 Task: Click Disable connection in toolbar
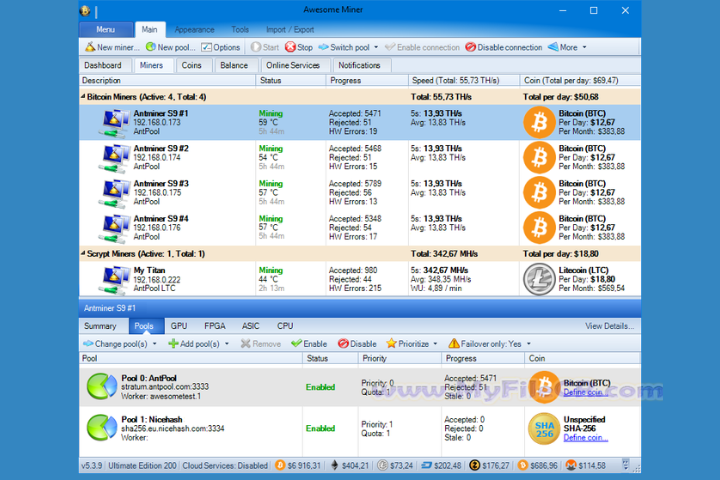(504, 47)
